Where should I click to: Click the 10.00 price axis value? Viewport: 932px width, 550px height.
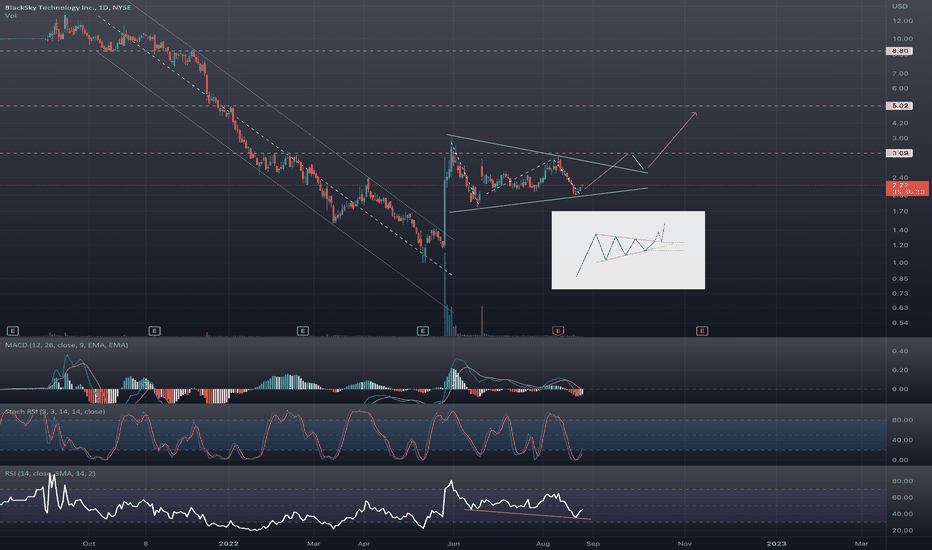point(902,39)
